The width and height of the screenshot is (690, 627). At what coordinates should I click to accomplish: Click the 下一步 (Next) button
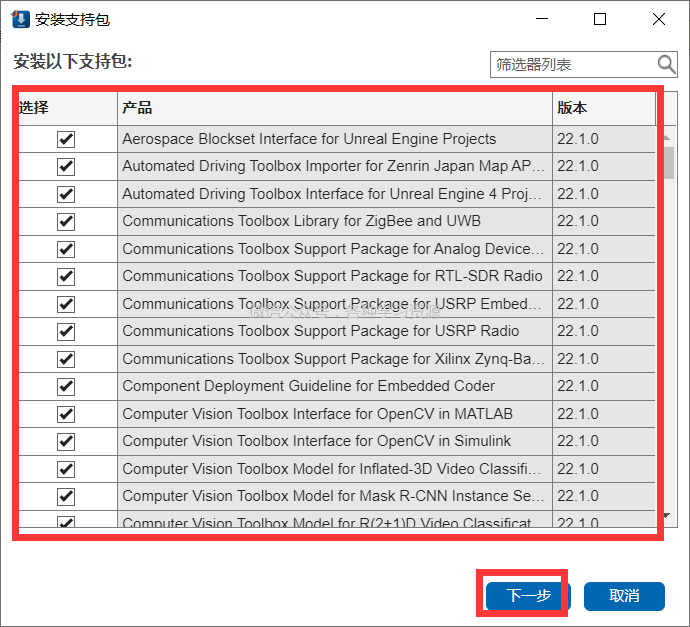point(528,596)
